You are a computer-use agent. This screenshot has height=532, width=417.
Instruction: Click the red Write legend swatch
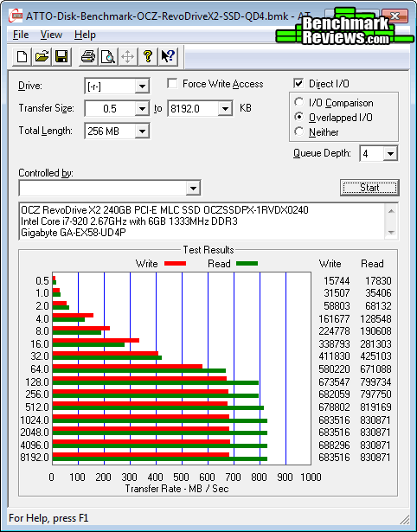pyautogui.click(x=175, y=263)
